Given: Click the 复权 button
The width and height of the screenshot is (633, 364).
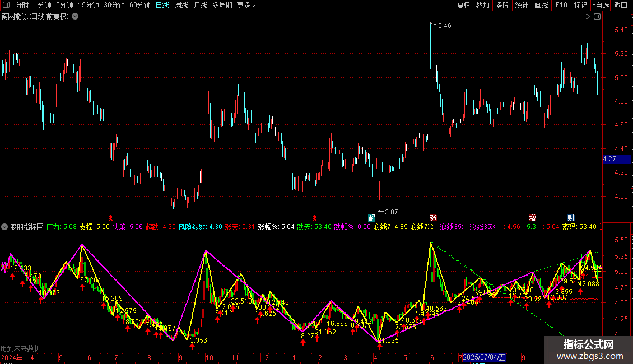Looking at the screenshot, I should (x=463, y=5).
